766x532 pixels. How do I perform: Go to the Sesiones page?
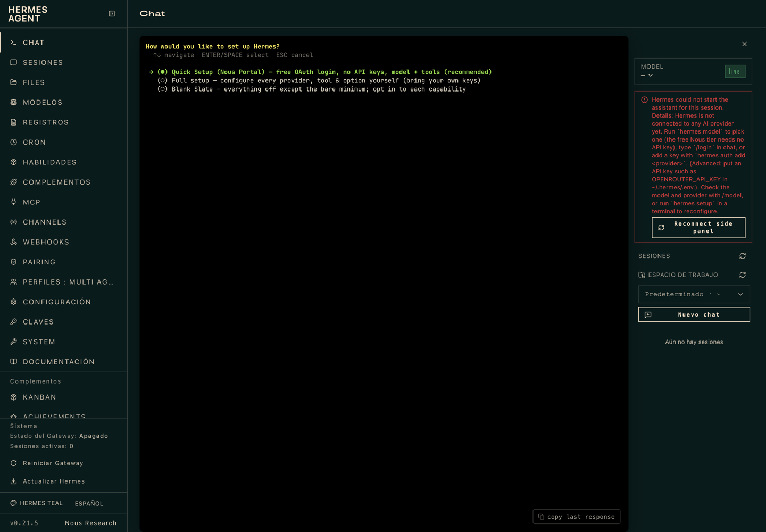point(63,62)
